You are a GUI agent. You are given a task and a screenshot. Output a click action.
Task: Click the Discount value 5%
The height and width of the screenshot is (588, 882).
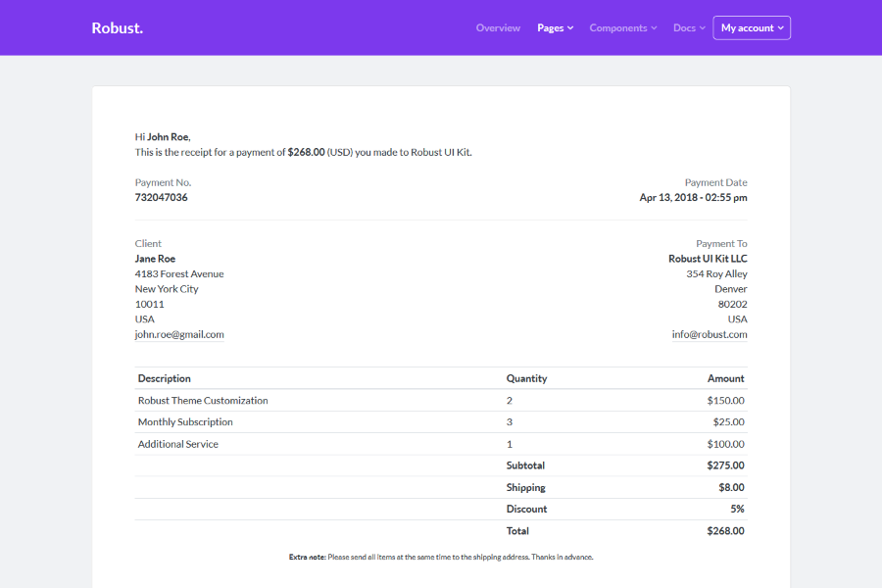(739, 509)
